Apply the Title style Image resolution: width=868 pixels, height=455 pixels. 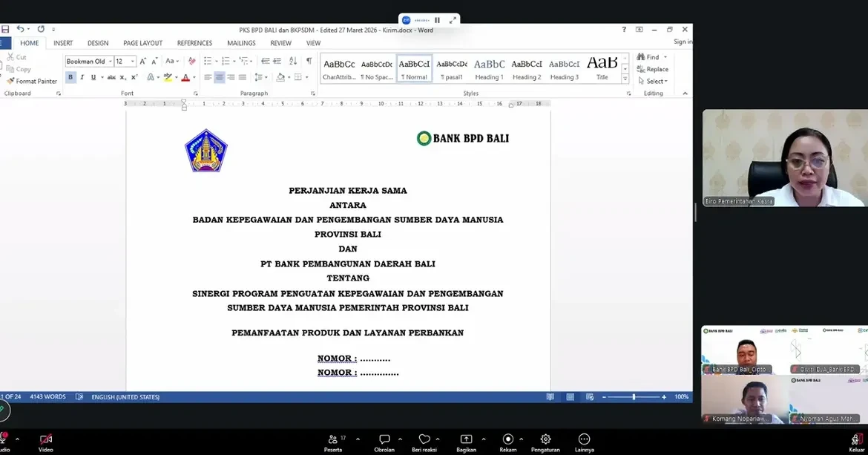(602, 68)
